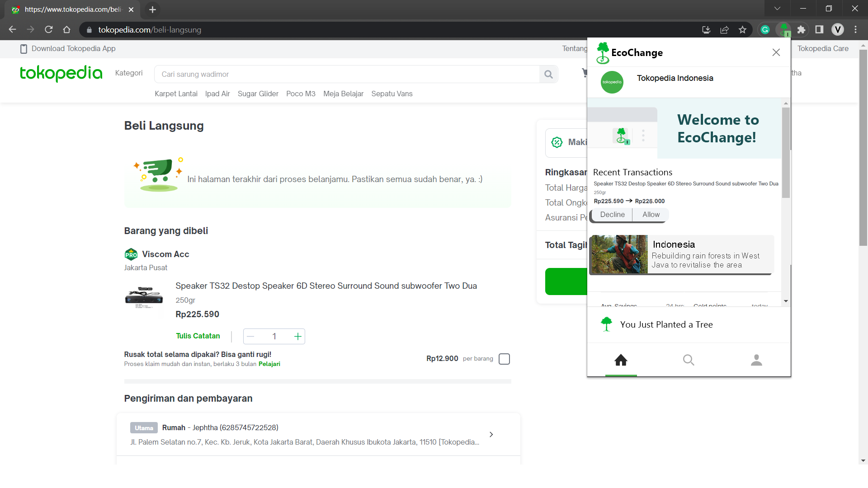Click the search magnifier button
The image size is (868, 488).
pos(549,74)
